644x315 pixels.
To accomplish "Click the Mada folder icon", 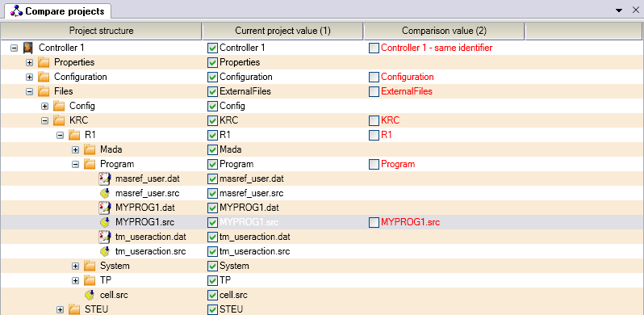I will 90,149.
